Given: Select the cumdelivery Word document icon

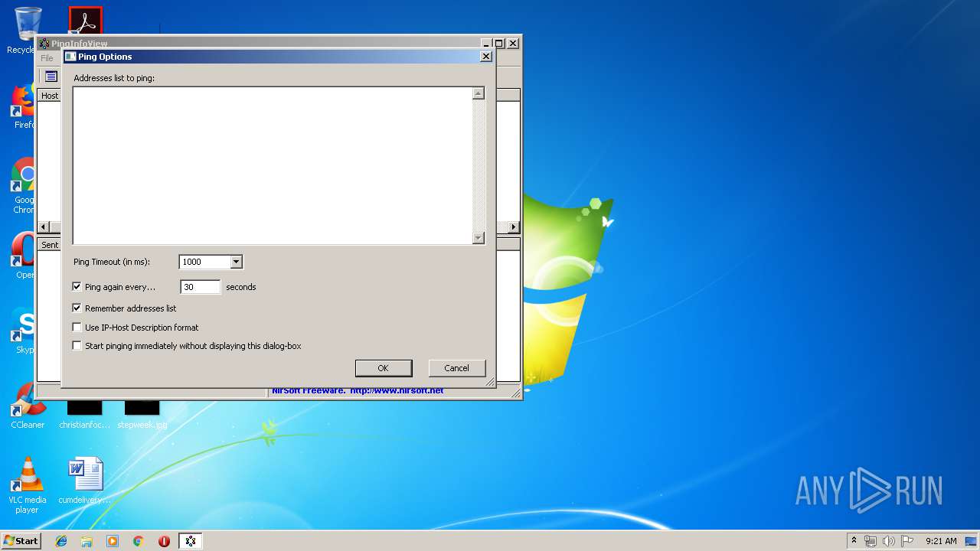Looking at the screenshot, I should 85,481.
